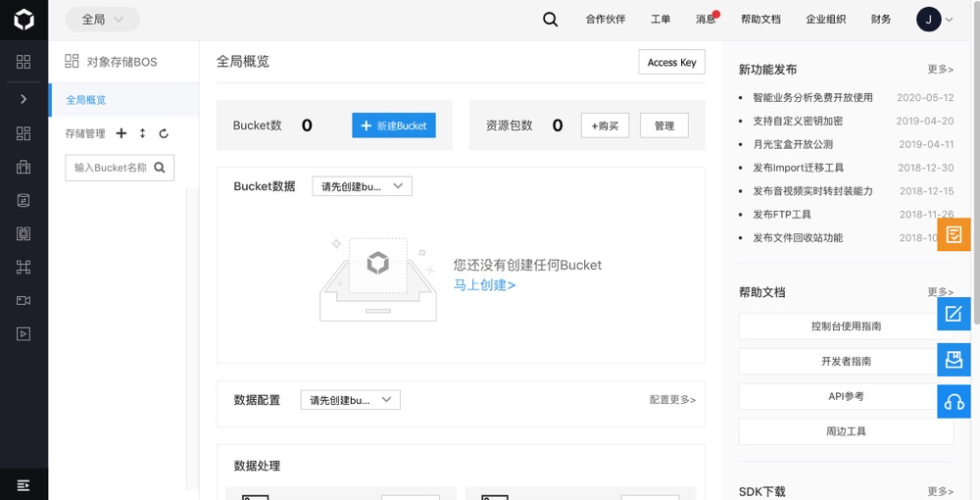Click the 马上创建> link
This screenshot has height=500, width=980.
[484, 285]
